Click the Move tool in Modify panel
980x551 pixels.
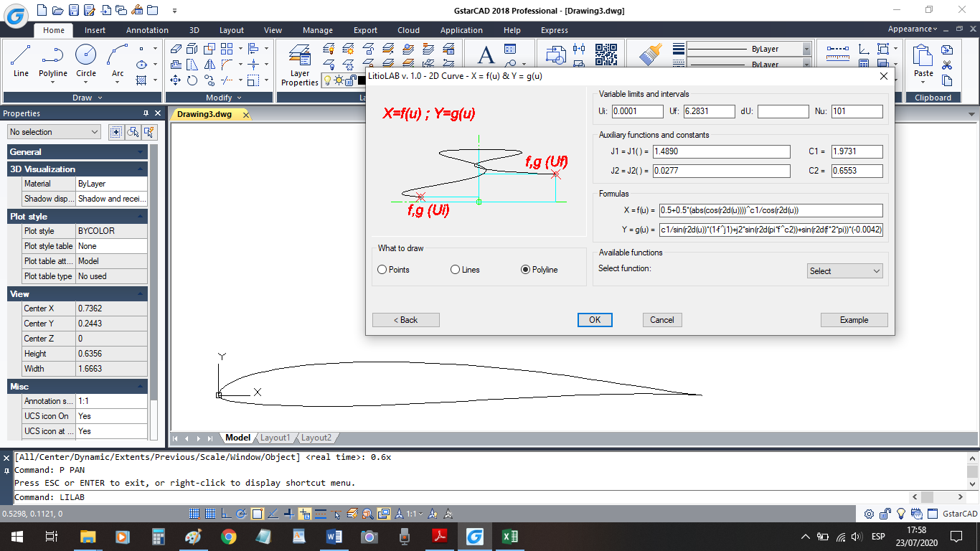(175, 80)
